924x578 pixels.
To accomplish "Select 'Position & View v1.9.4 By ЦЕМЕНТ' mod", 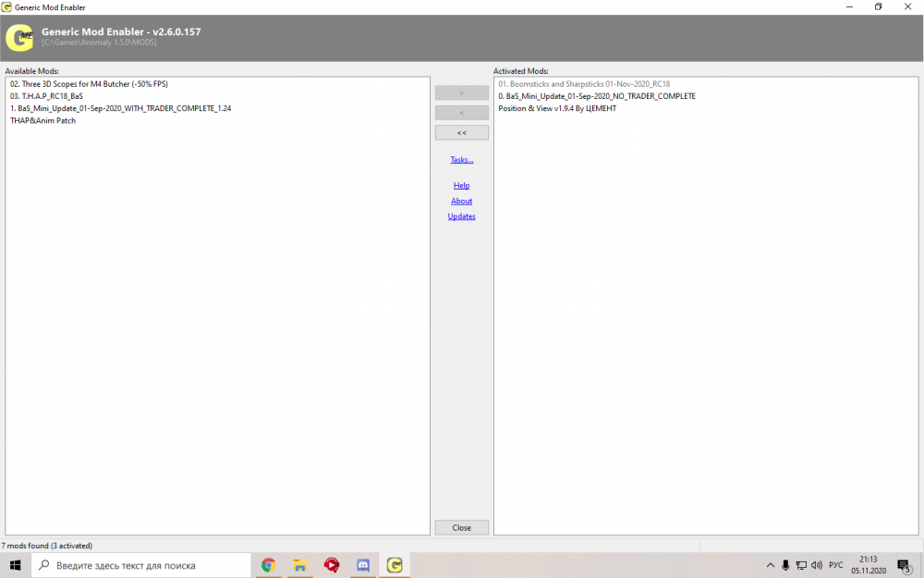I will 557,108.
